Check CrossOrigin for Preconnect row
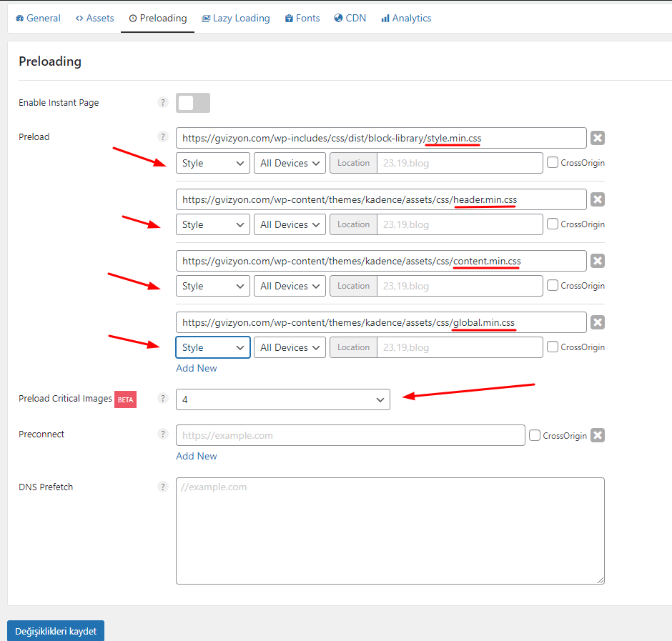This screenshot has width=672, height=641. (535, 435)
